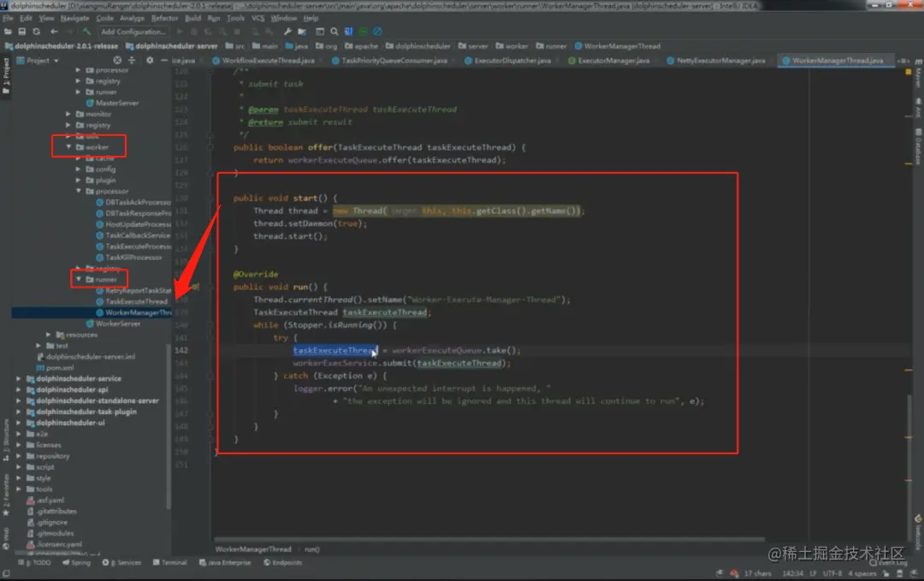Viewport: 924px width, 581px height.
Task: Open the Event Log
Action: pos(887,563)
